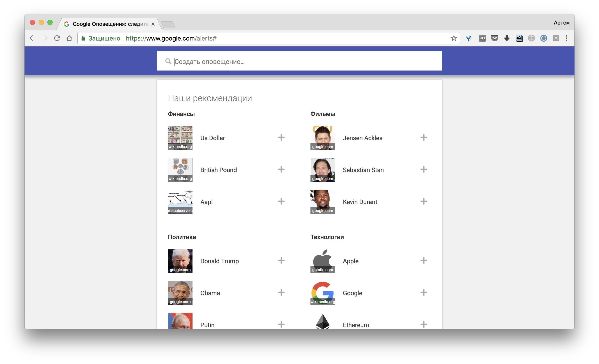The width and height of the screenshot is (599, 364).
Task: Add Obama alert using plus icon
Action: tap(281, 292)
